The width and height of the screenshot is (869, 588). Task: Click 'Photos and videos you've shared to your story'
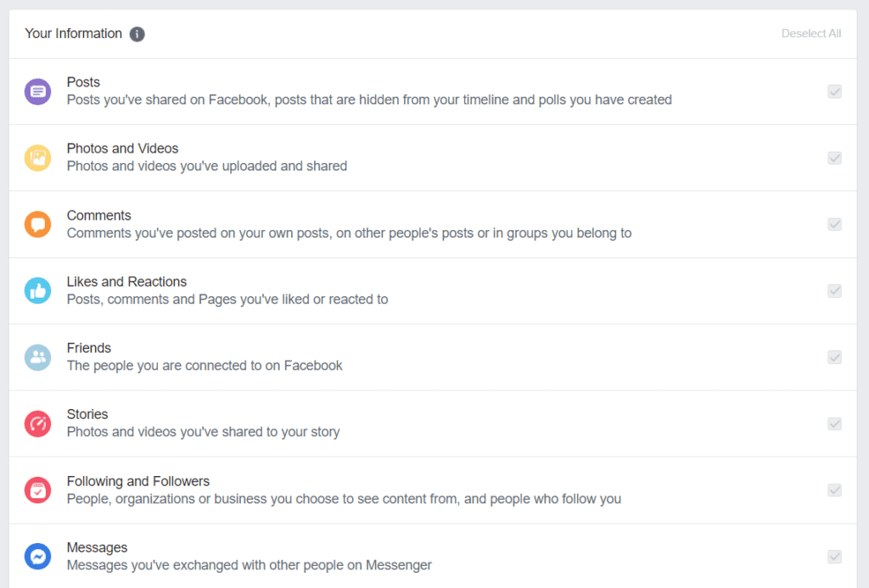coord(204,432)
